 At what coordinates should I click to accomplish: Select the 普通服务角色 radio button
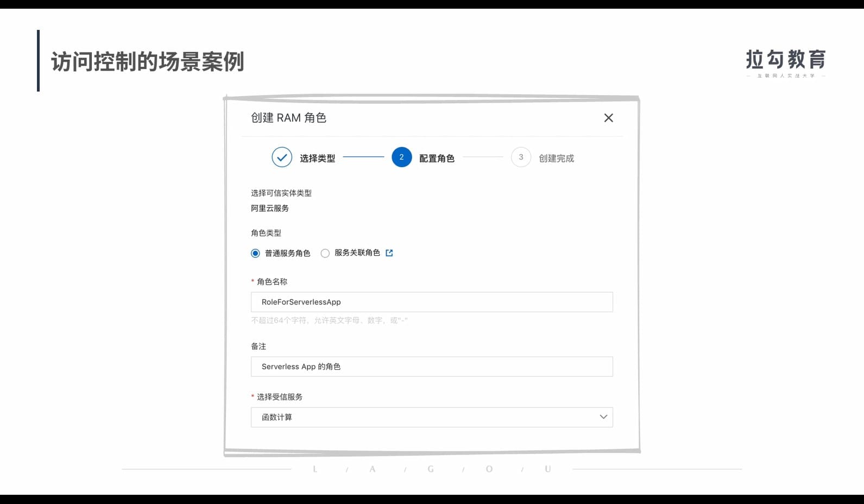click(255, 254)
